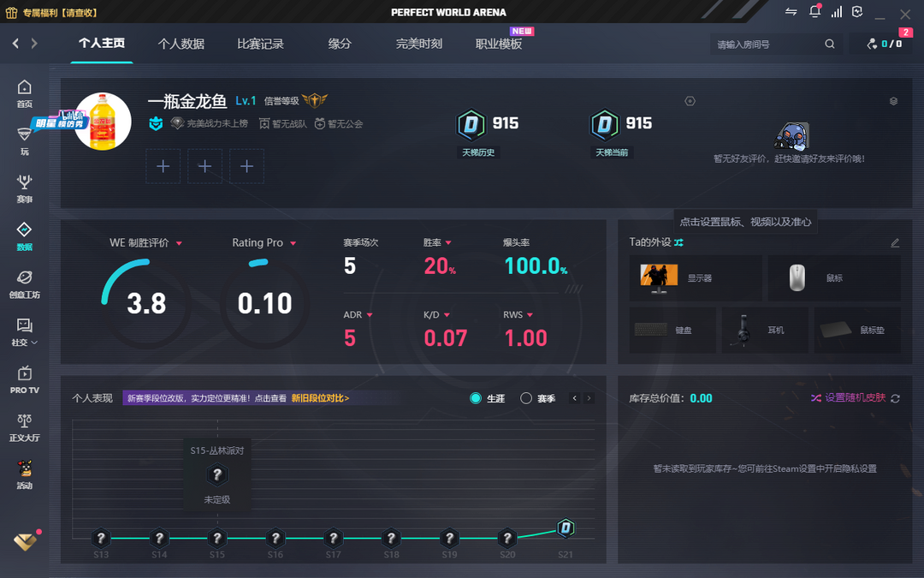Select the 键盘 keyboard peripheral card
924x578 pixels.
tap(673, 331)
